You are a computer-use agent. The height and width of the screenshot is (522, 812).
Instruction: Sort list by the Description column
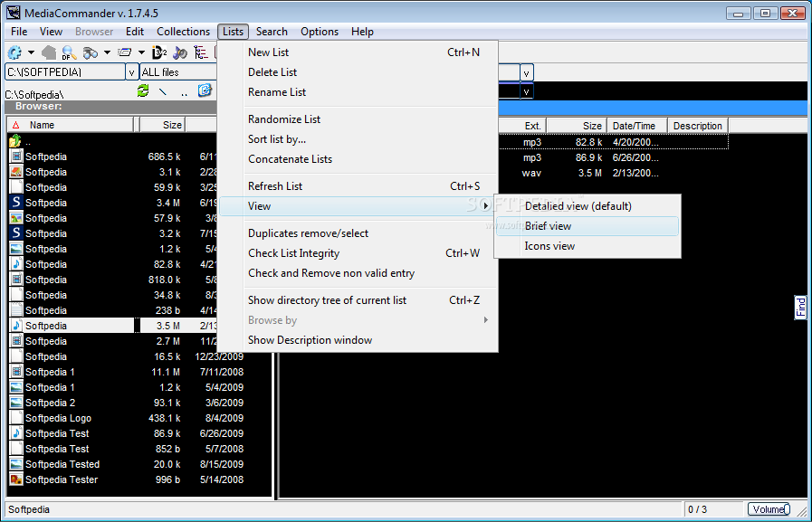pos(698,126)
